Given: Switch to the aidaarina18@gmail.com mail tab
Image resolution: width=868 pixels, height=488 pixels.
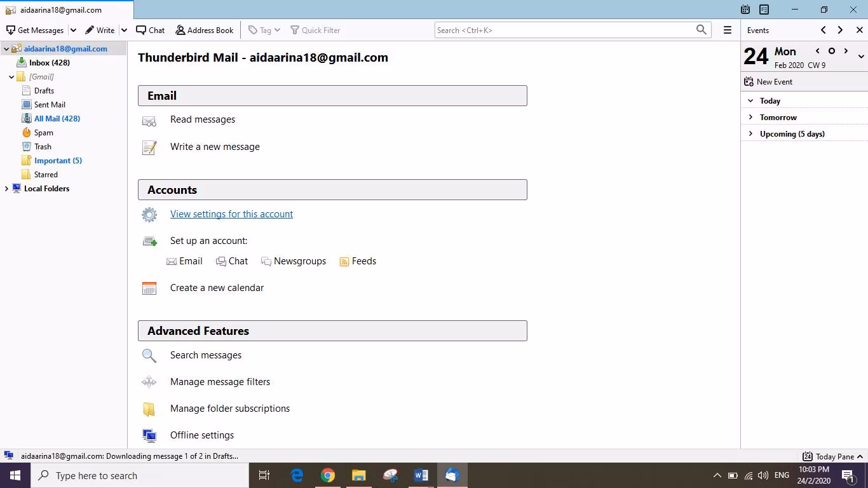Looking at the screenshot, I should pos(67,10).
